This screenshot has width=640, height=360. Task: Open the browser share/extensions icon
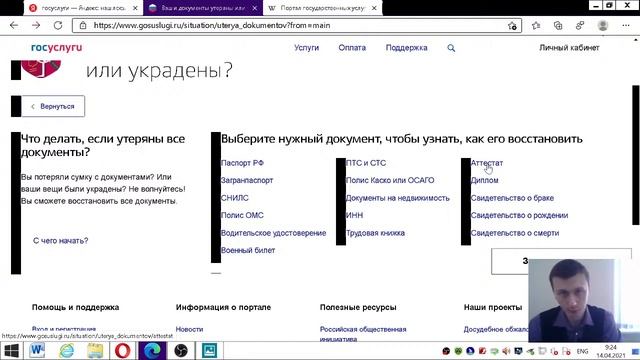(x=580, y=26)
